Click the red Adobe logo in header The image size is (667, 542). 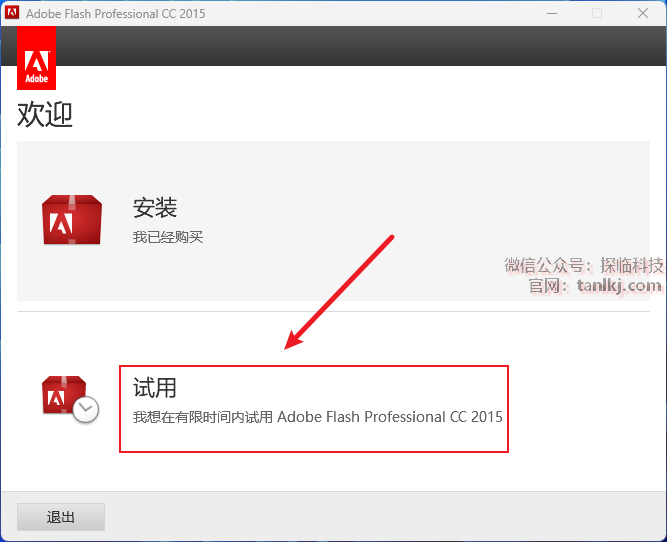(36, 59)
